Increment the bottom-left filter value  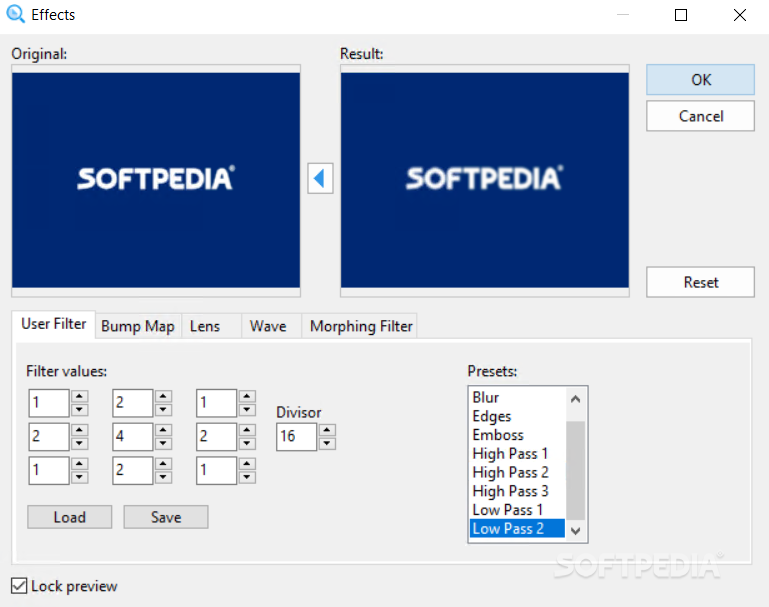tap(79, 464)
